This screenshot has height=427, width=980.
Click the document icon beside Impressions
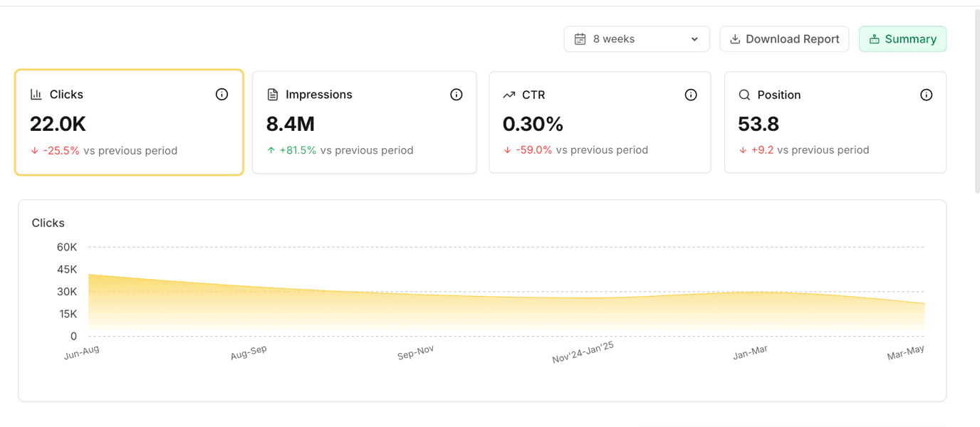tap(272, 95)
